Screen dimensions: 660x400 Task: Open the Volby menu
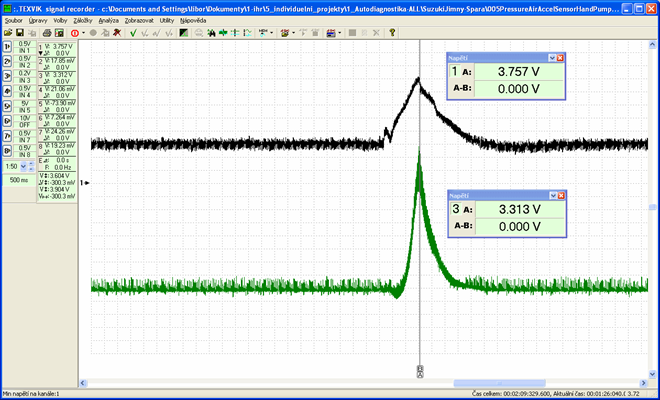pos(60,20)
